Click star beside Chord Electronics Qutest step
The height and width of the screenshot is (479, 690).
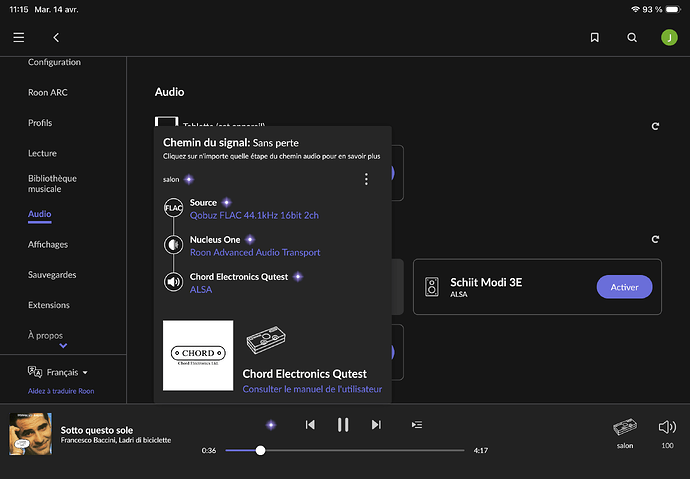point(298,277)
